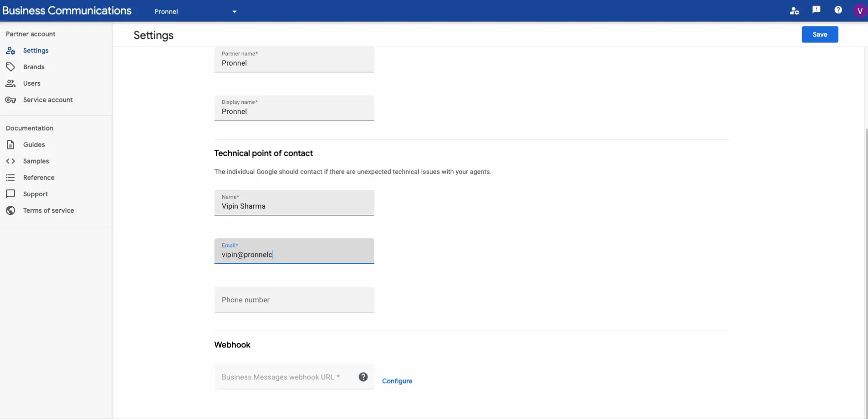Focus the Display name field
868x419 pixels.
click(x=294, y=108)
